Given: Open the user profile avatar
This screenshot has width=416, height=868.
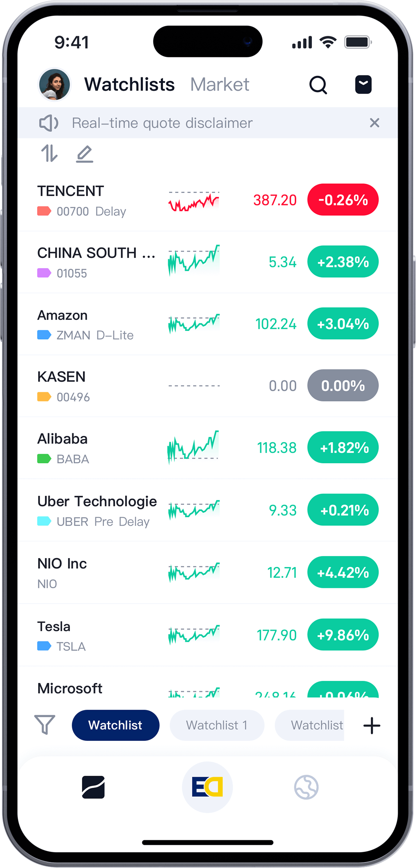Looking at the screenshot, I should 54,84.
